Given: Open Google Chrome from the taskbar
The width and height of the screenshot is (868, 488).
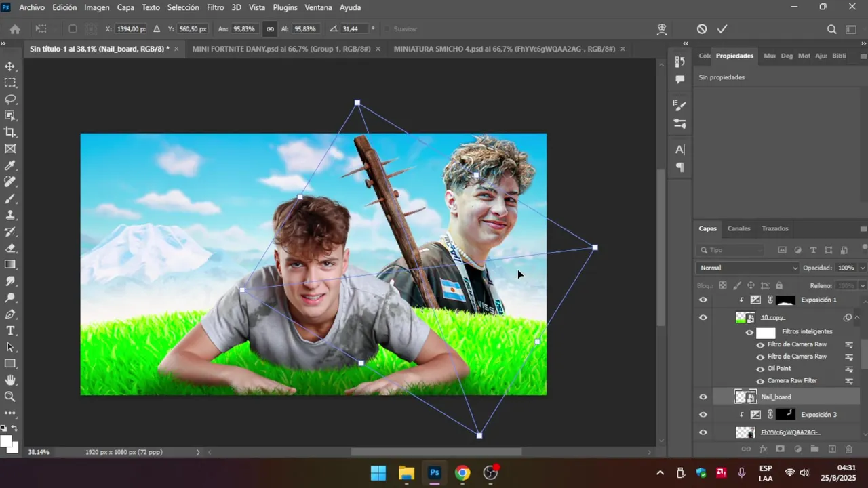Looking at the screenshot, I should click(462, 473).
